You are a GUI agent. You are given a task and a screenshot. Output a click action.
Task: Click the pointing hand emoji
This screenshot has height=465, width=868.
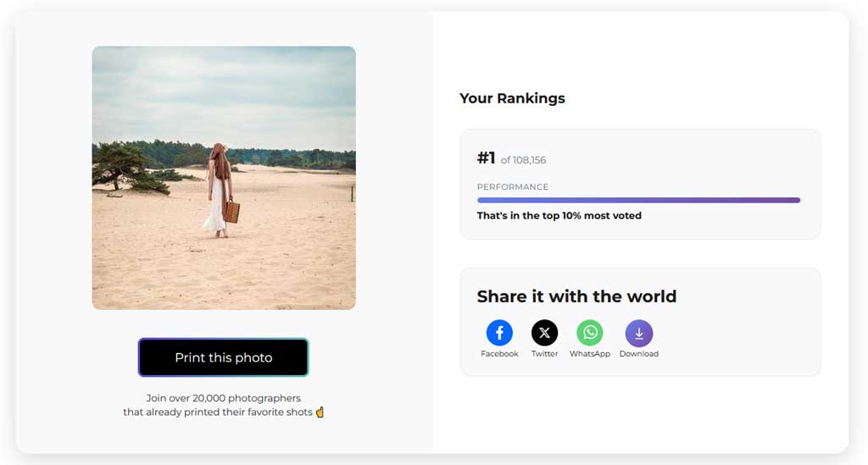click(320, 412)
